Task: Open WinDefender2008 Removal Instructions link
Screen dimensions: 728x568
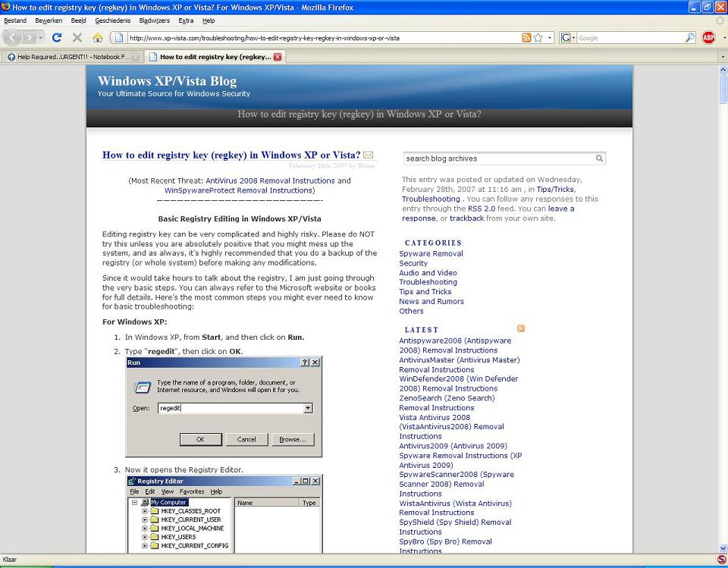Action: pyautogui.click(x=459, y=384)
